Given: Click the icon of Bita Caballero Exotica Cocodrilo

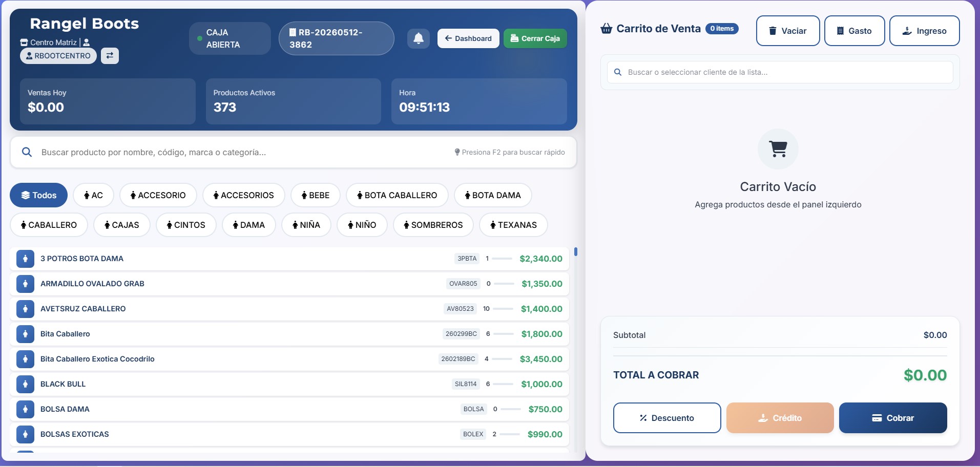Looking at the screenshot, I should coord(25,359).
